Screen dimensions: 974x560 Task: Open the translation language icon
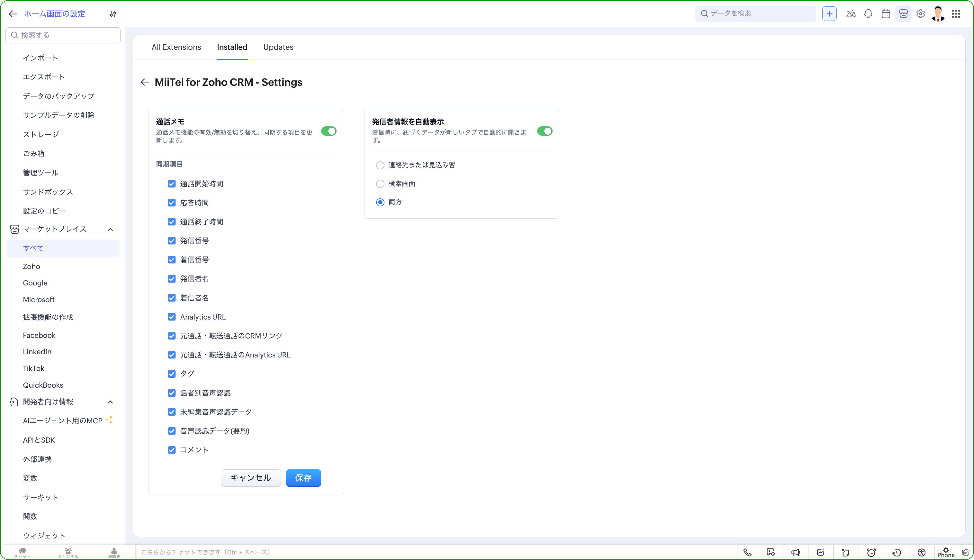pyautogui.click(x=851, y=14)
